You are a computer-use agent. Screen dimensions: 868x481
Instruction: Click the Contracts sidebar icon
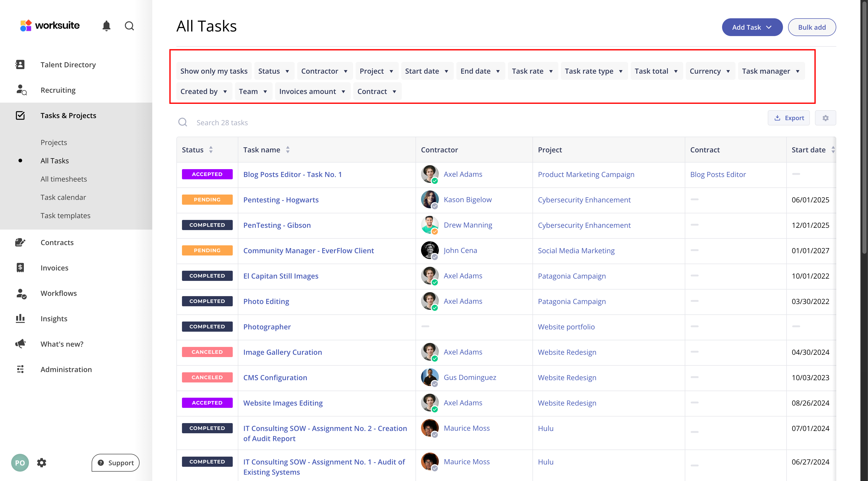(x=20, y=242)
